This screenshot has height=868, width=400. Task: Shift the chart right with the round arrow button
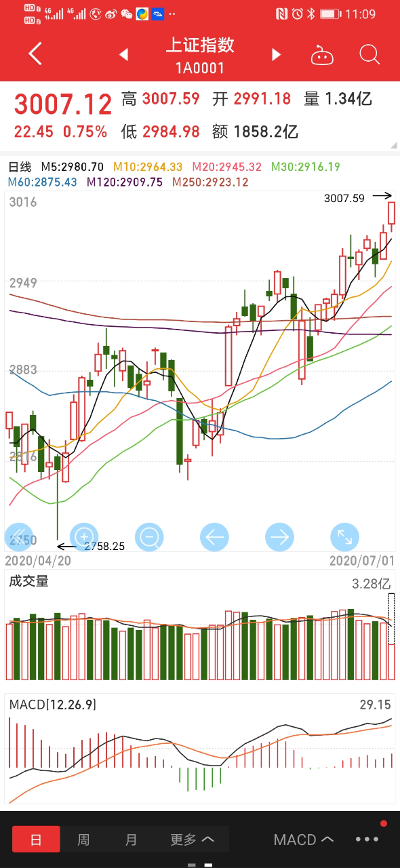(279, 537)
